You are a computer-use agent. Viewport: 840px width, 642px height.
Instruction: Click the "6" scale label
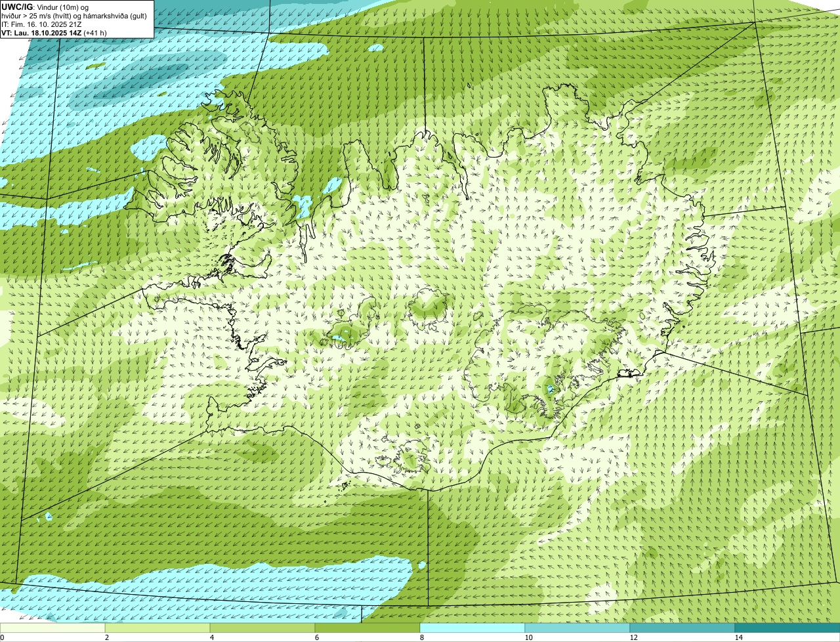coord(316,637)
